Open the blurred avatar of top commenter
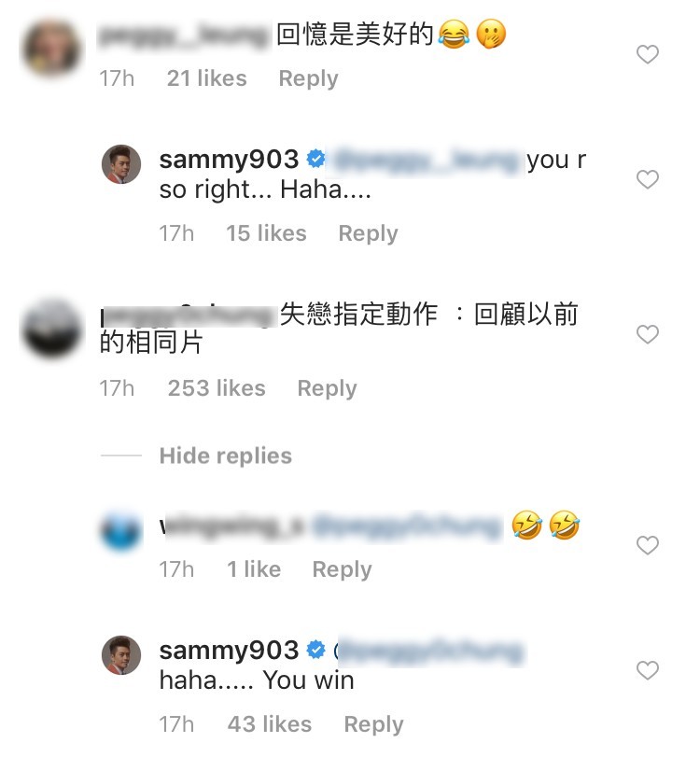 (50, 49)
